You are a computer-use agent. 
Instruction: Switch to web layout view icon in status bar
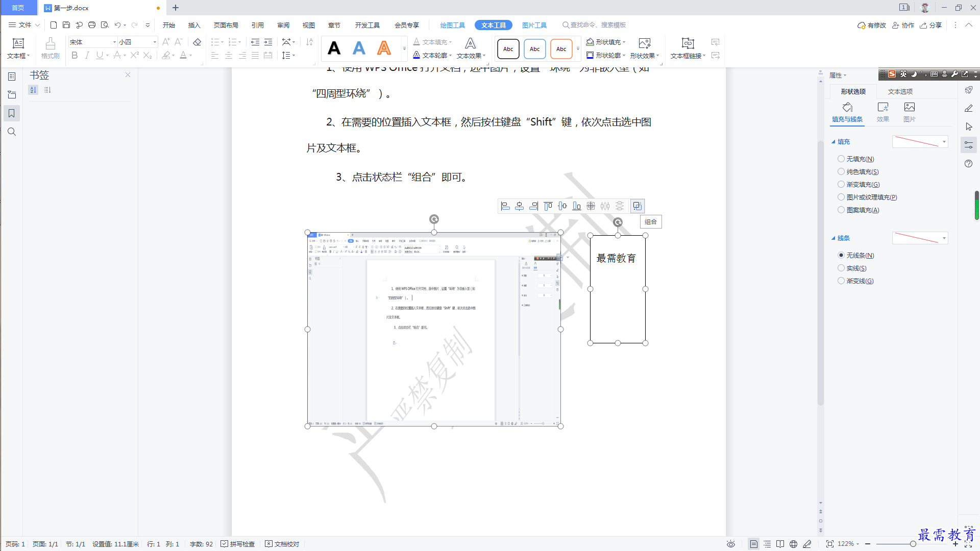pos(793,544)
